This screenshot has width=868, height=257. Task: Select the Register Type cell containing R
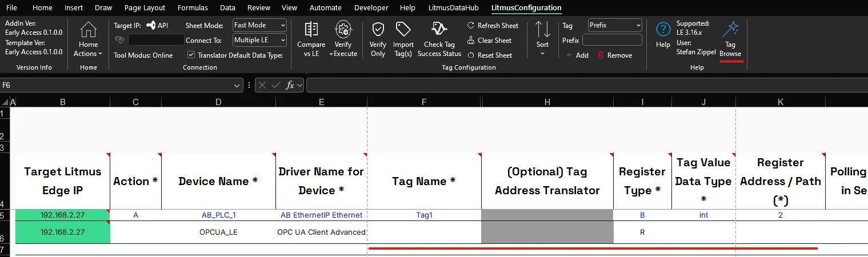pos(642,232)
